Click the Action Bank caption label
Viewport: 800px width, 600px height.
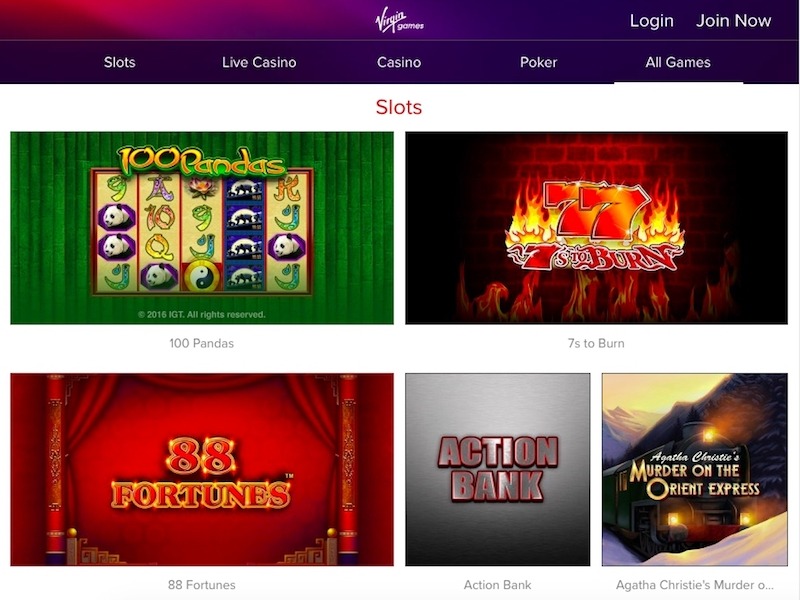497,585
